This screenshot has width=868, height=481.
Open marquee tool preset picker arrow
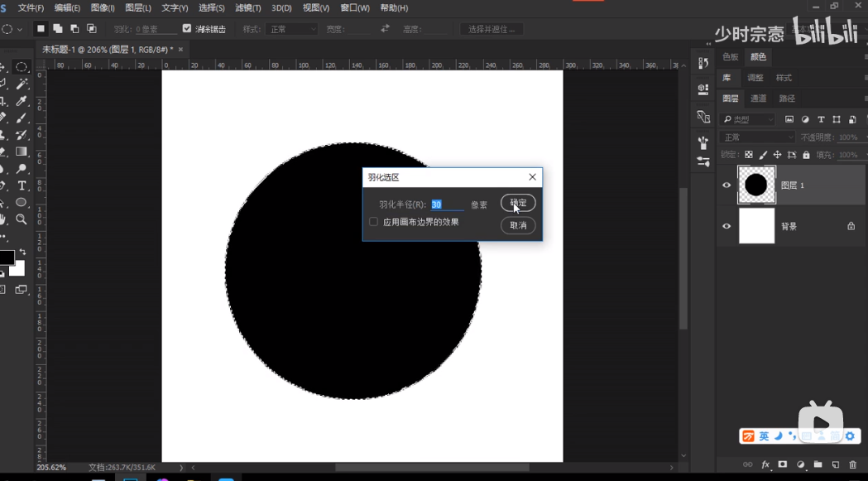point(20,29)
